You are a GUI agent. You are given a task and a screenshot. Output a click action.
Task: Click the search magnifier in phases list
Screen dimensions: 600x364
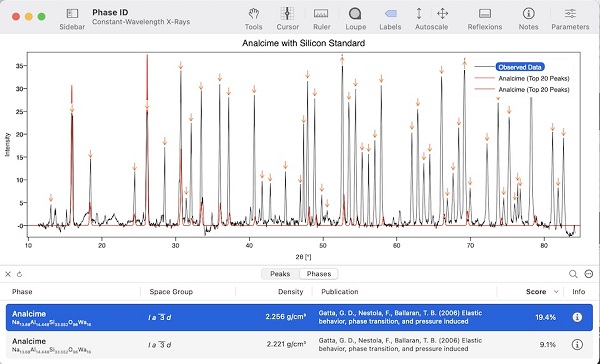pos(573,274)
